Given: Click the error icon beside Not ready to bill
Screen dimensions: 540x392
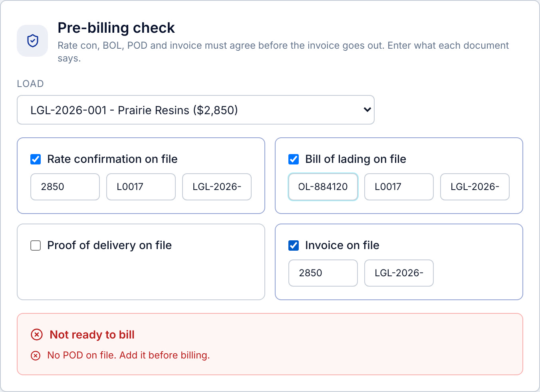Looking at the screenshot, I should (x=37, y=335).
